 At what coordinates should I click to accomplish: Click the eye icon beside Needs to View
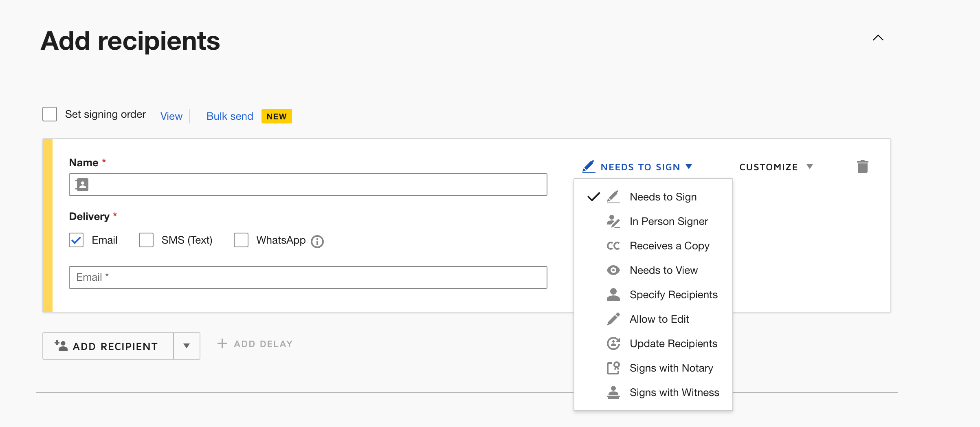coord(613,270)
